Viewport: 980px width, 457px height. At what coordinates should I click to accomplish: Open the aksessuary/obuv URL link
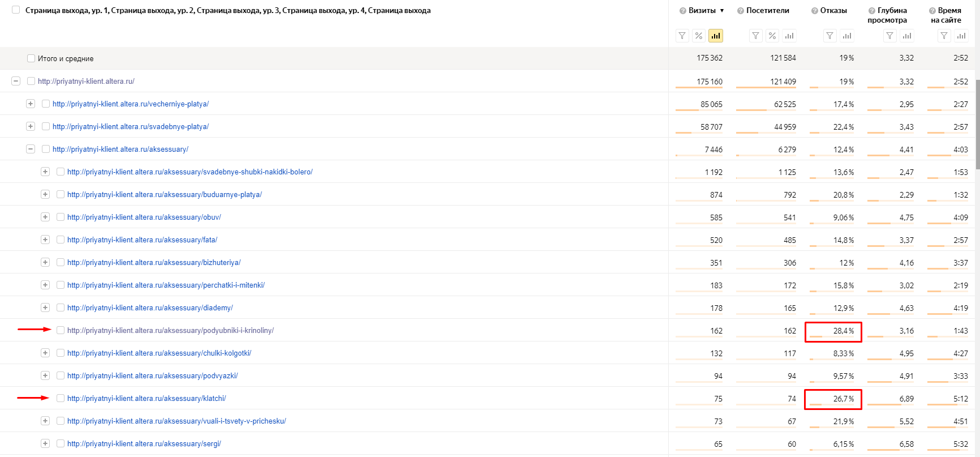pos(144,217)
